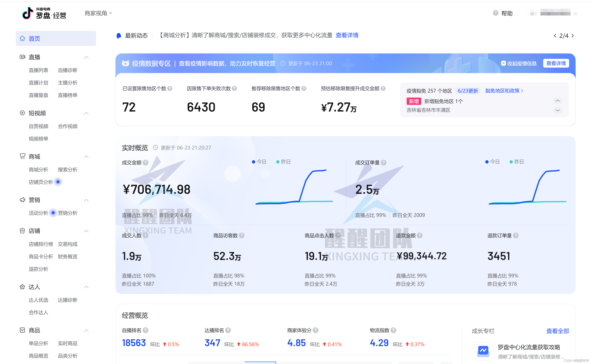Screen dimensions: 592x364
Task: Collapse epidemic info with 收起疫情信息
Action: coord(519,63)
